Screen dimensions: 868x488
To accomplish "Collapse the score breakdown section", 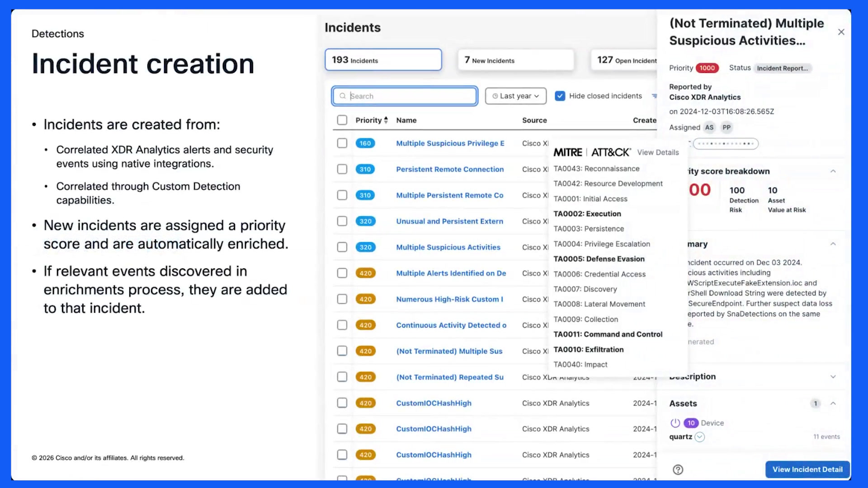I will coord(833,171).
